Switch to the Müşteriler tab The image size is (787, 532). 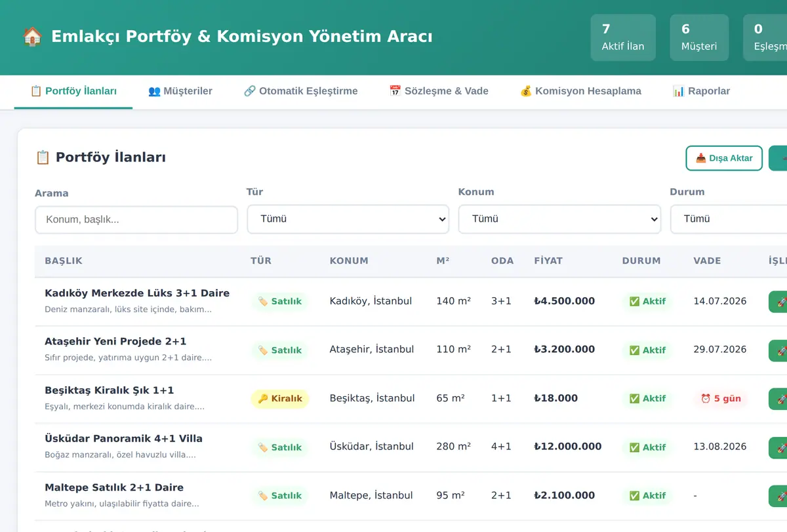180,91
